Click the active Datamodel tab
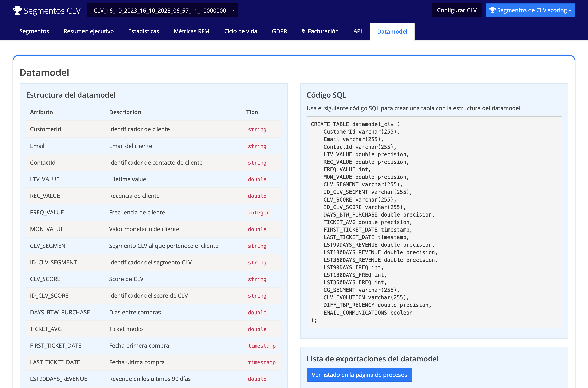Image resolution: width=588 pixels, height=388 pixels. pyautogui.click(x=392, y=32)
